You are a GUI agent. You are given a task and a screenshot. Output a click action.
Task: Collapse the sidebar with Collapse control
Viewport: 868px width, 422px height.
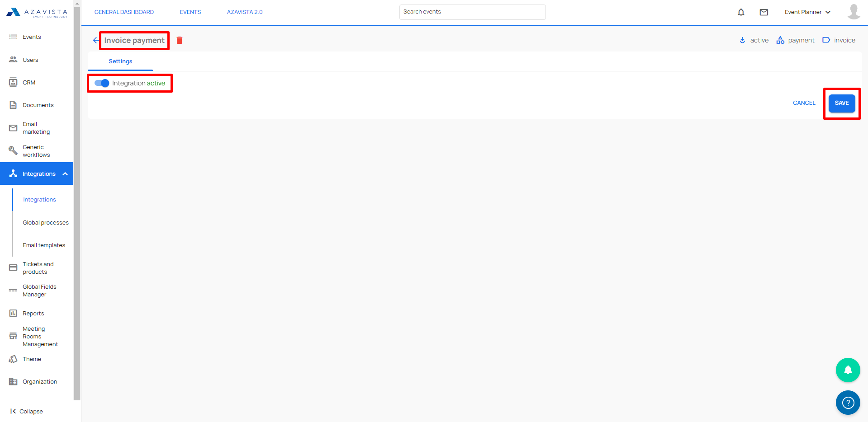coord(27,411)
